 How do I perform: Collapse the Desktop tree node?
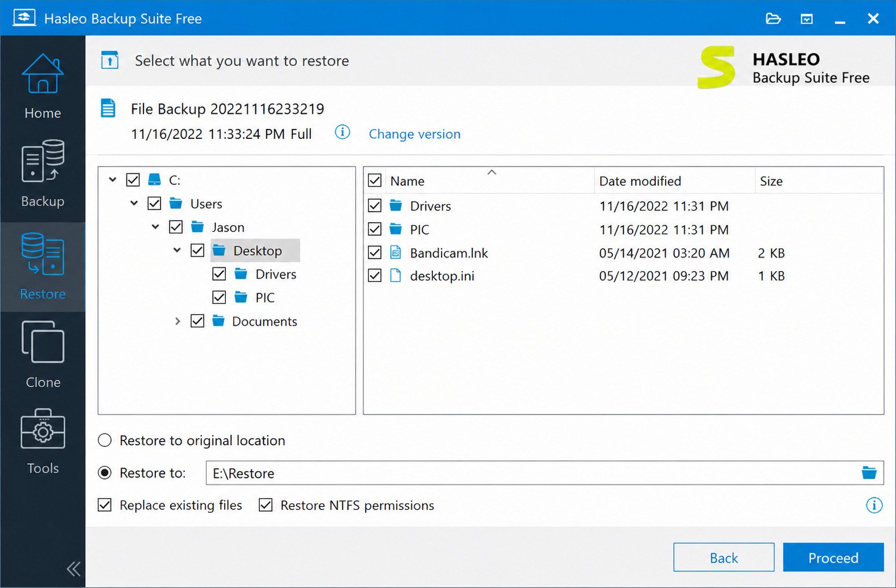pyautogui.click(x=177, y=250)
